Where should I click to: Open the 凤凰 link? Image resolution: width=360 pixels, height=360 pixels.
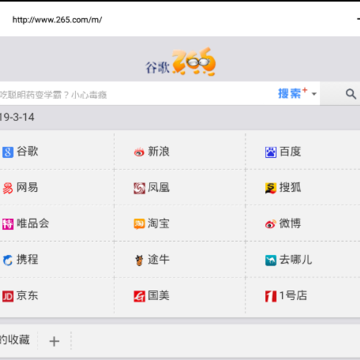pos(159,188)
